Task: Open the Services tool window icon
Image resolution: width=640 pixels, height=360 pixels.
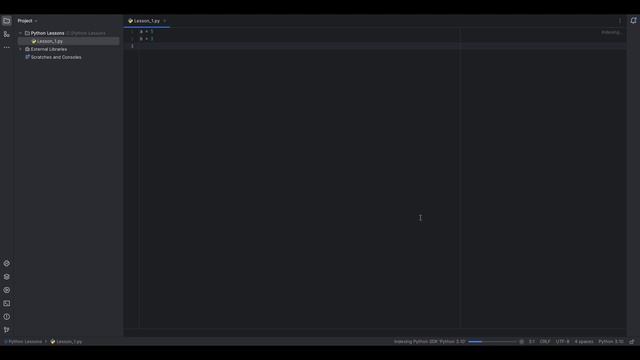Action: (7, 290)
